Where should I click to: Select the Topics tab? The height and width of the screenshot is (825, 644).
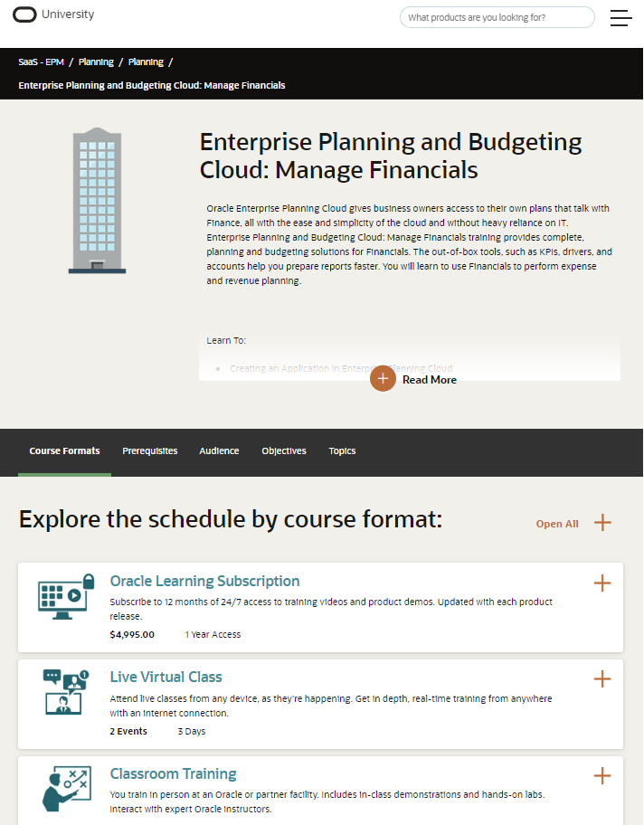point(342,450)
